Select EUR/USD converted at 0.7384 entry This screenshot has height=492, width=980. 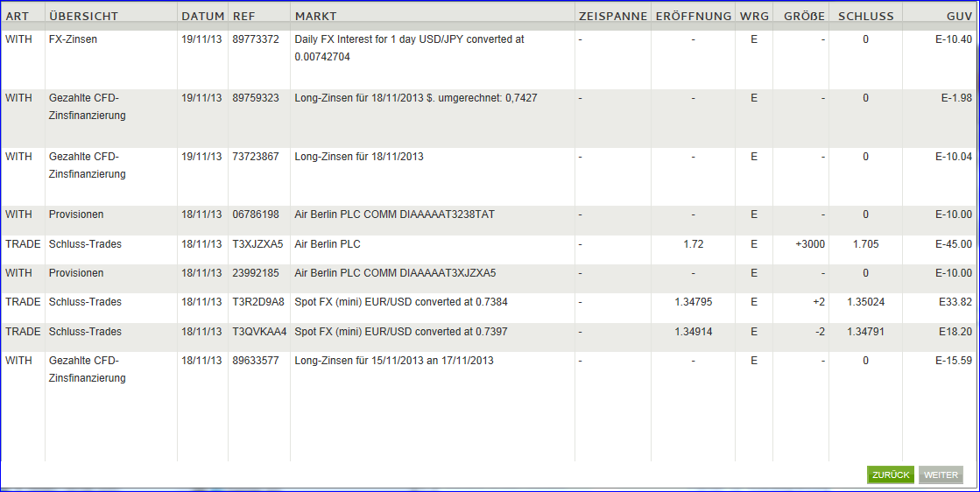[401, 301]
